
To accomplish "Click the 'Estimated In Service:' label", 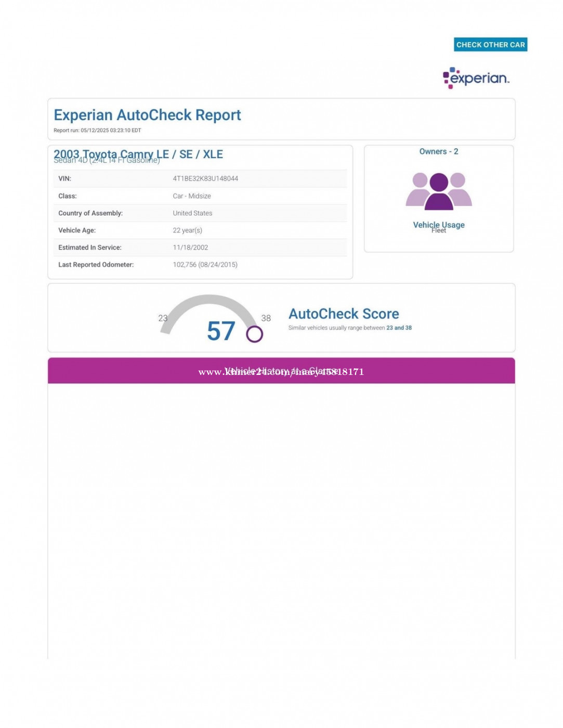I will (x=90, y=248).
